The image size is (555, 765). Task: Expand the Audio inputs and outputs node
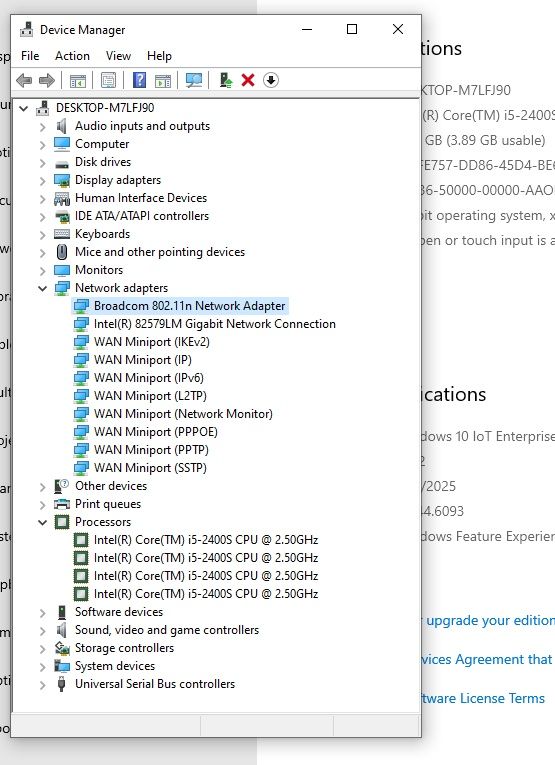click(x=42, y=127)
